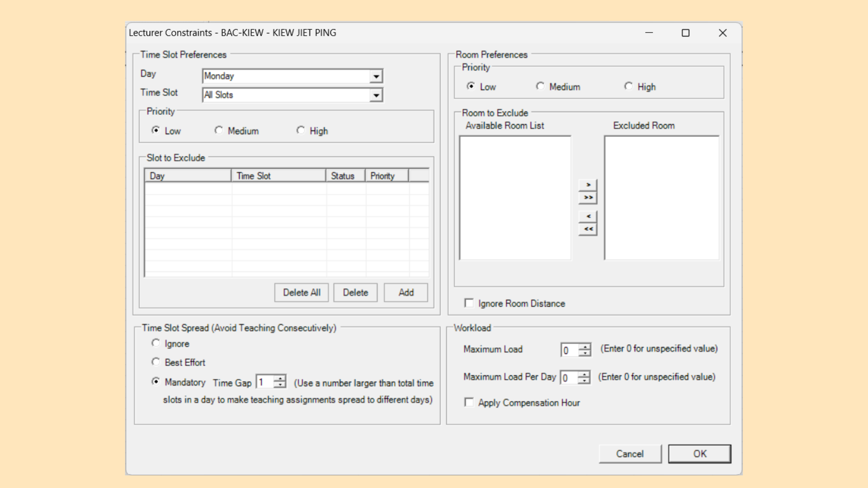
Task: Decrease the Time Gap spinner value
Action: (280, 385)
